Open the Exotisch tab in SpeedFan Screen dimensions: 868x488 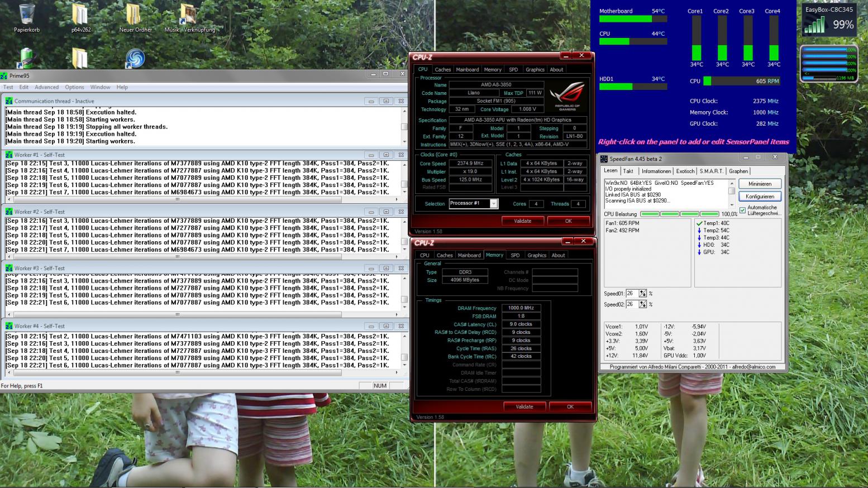(x=685, y=171)
